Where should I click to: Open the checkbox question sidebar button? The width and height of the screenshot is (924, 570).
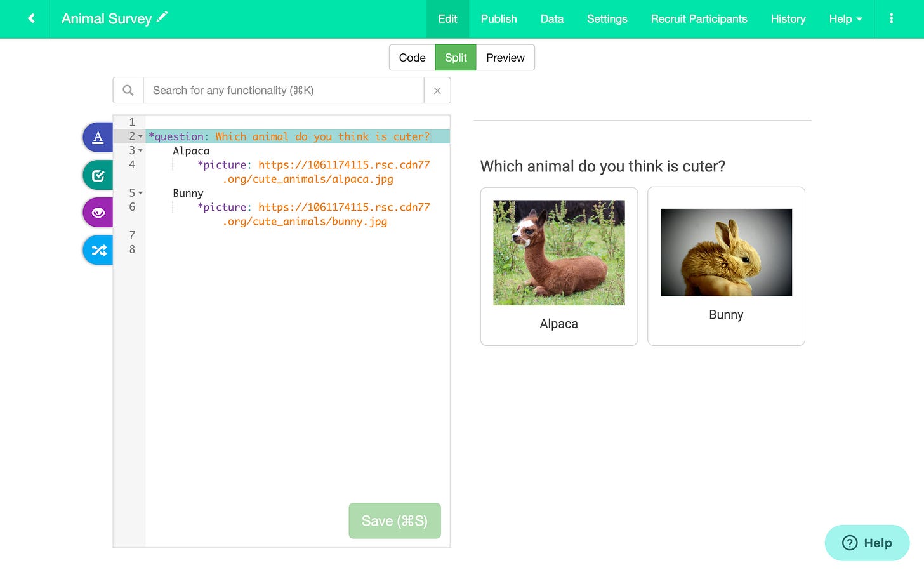98,175
